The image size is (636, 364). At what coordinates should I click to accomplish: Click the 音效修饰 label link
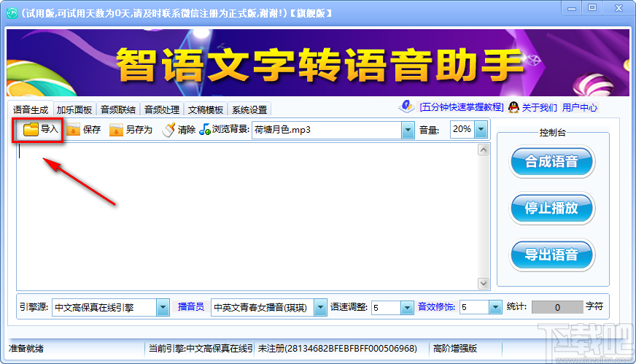(x=436, y=307)
